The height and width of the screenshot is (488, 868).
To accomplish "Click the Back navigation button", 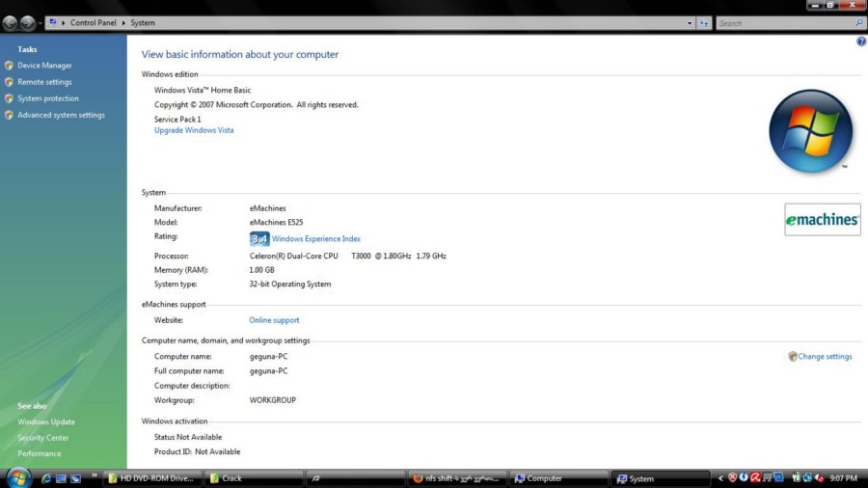I will pyautogui.click(x=10, y=23).
